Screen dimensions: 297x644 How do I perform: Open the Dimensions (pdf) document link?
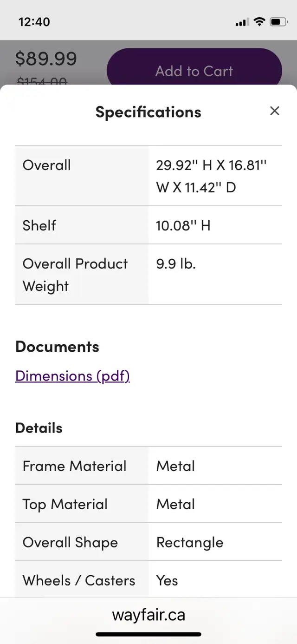click(72, 375)
